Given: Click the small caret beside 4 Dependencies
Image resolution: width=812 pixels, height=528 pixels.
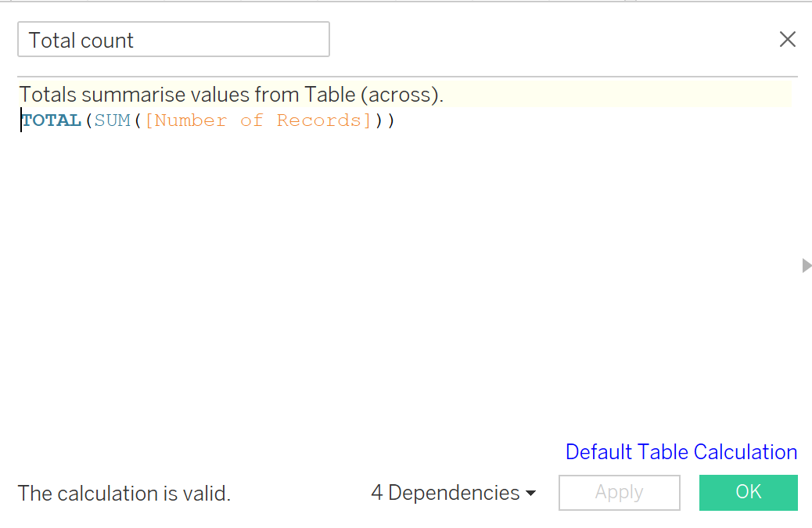Looking at the screenshot, I should point(531,494).
